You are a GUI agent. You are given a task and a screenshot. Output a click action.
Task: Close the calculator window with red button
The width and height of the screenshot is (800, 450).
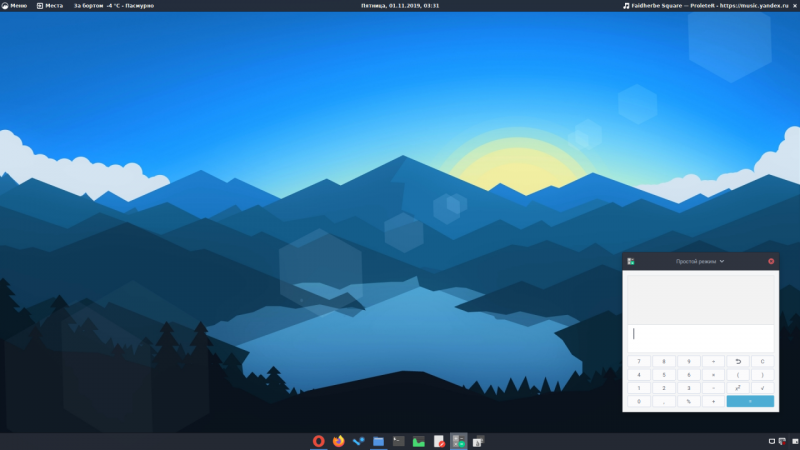coord(771,261)
